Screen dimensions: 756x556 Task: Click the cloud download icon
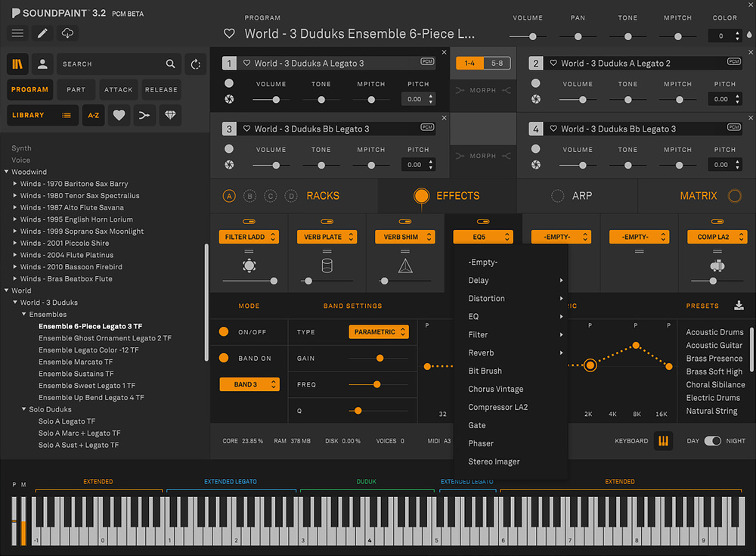[x=67, y=33]
